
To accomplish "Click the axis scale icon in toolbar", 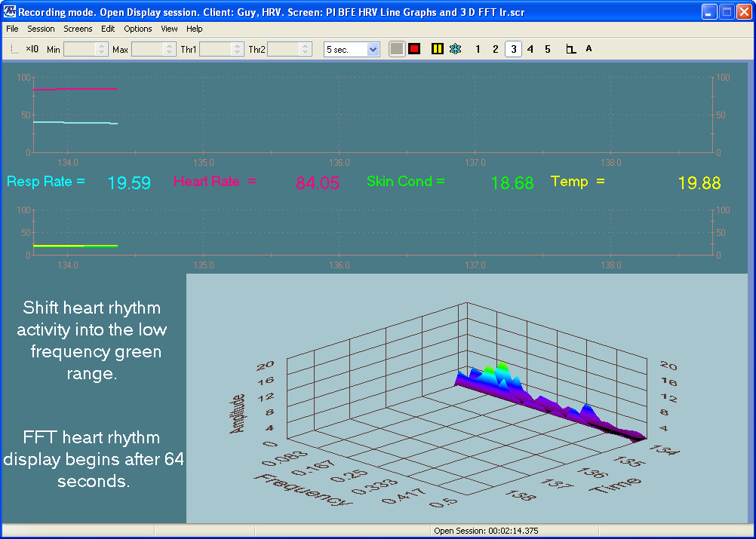I will tap(15, 49).
